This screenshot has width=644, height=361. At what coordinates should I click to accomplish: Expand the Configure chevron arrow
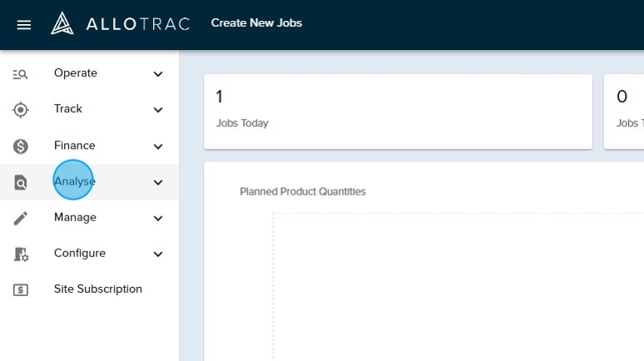(x=158, y=254)
